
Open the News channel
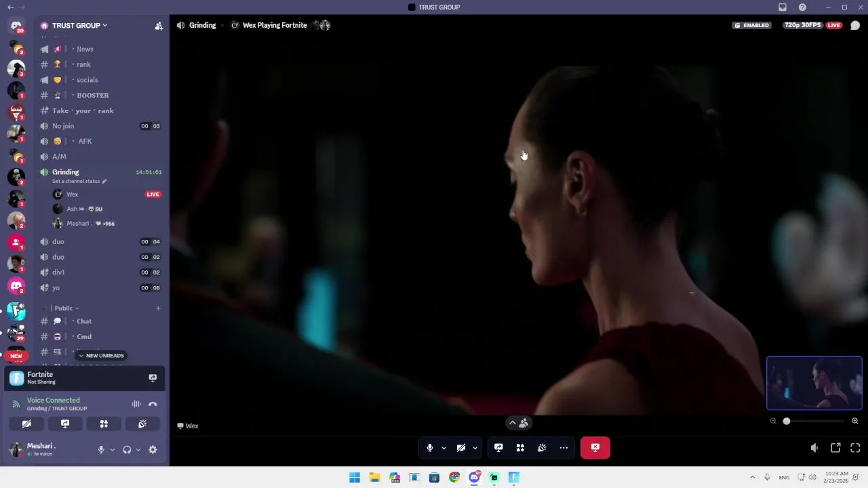pyautogui.click(x=100, y=49)
